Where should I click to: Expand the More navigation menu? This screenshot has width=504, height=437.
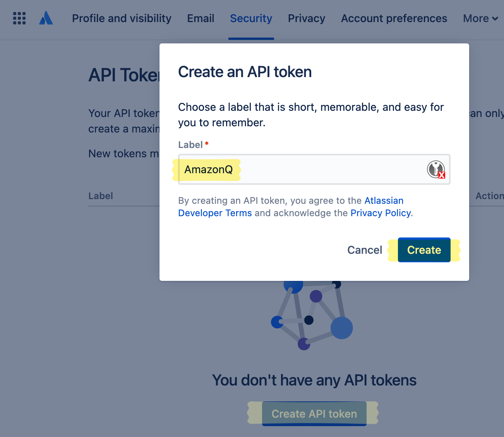coord(480,18)
